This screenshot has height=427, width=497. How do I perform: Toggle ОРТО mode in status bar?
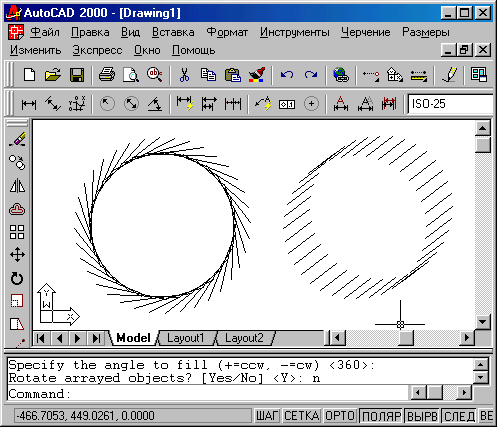click(x=340, y=416)
